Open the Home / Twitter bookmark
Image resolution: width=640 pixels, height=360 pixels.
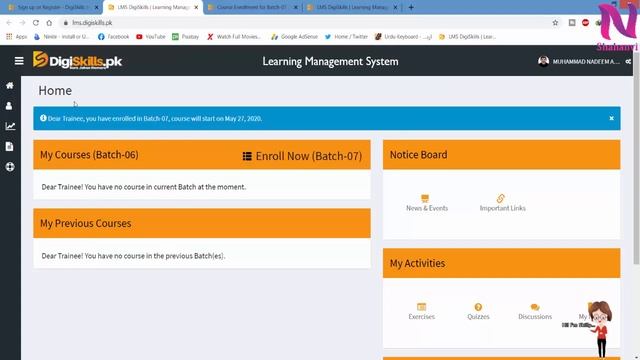(x=346, y=37)
